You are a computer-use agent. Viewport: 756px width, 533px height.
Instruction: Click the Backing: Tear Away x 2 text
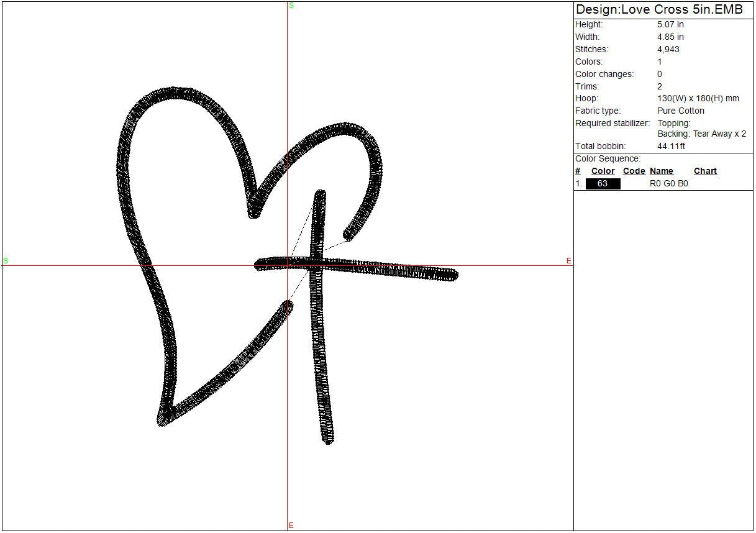pos(701,134)
